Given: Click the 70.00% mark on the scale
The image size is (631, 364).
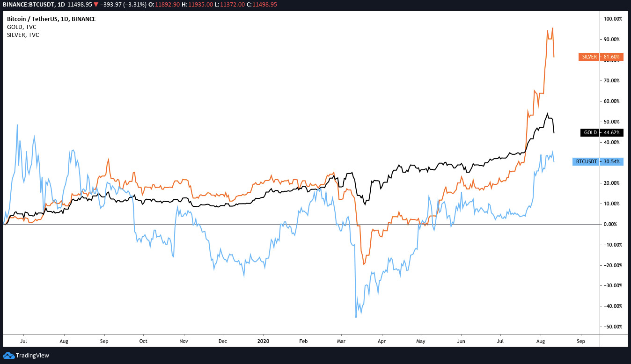Looking at the screenshot, I should [613, 80].
